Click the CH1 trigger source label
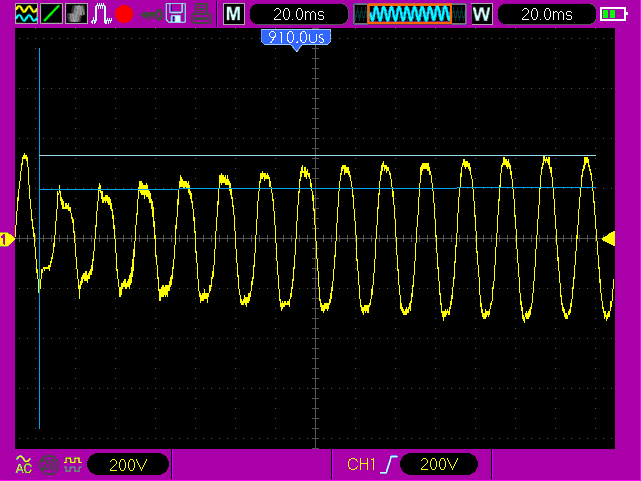The height and width of the screenshot is (481, 641). (362, 464)
